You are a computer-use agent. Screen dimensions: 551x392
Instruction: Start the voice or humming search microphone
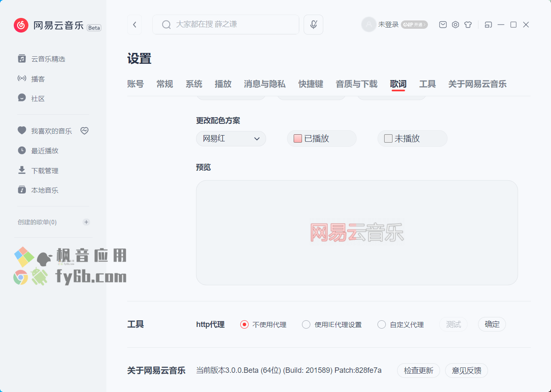(x=314, y=25)
